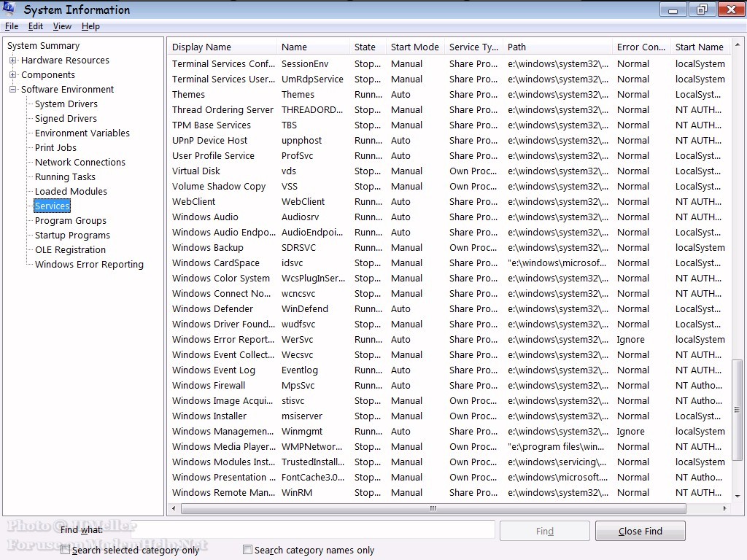
Task: Toggle 'Search category names only' checkbox
Action: 247,550
